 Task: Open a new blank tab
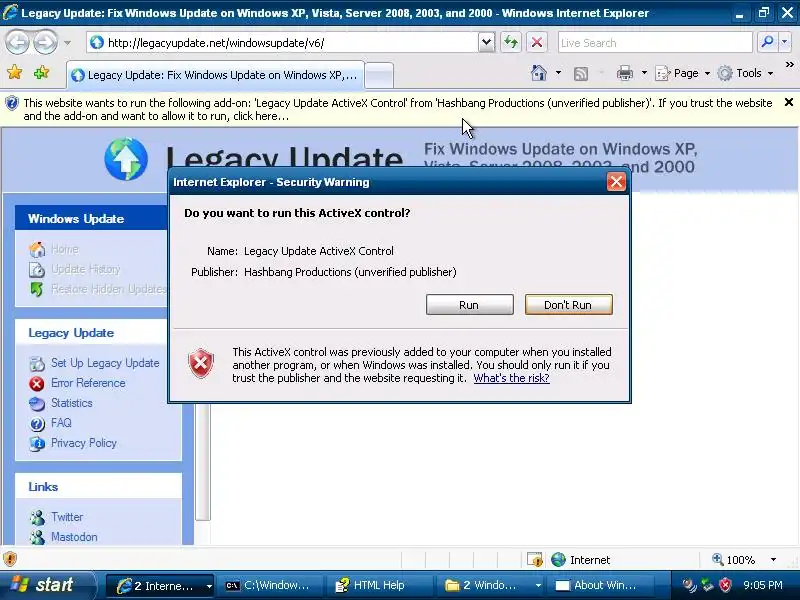coord(380,76)
